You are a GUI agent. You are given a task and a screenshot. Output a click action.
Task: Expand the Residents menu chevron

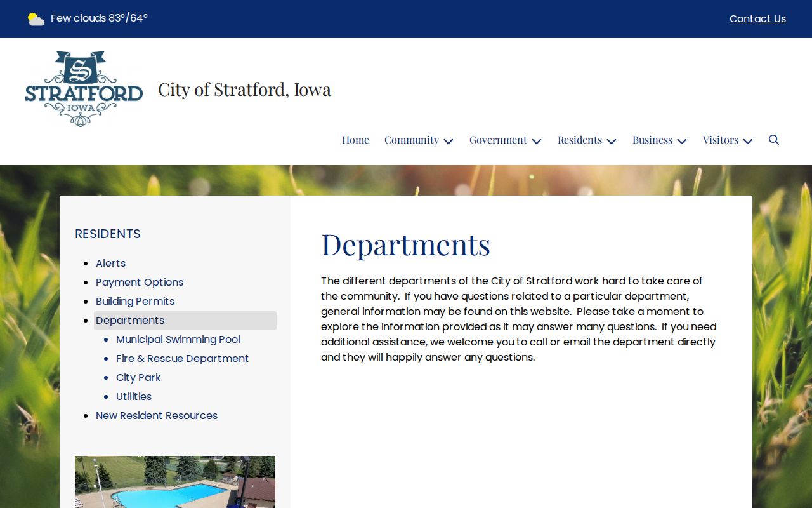point(612,141)
